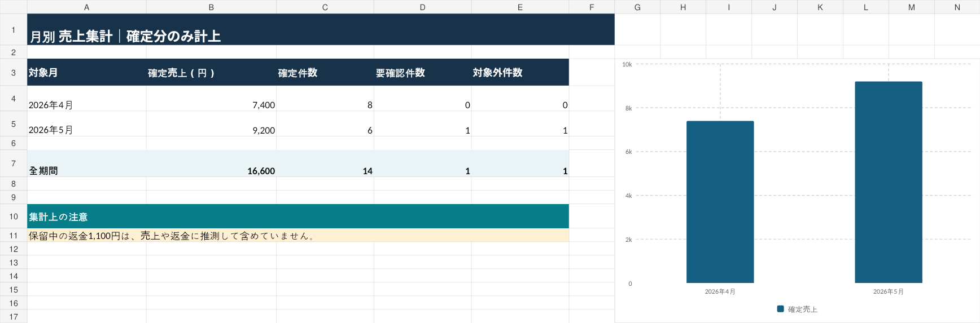Select the 確定件数 value 6
Viewport: 980px width, 323px height.
point(325,124)
